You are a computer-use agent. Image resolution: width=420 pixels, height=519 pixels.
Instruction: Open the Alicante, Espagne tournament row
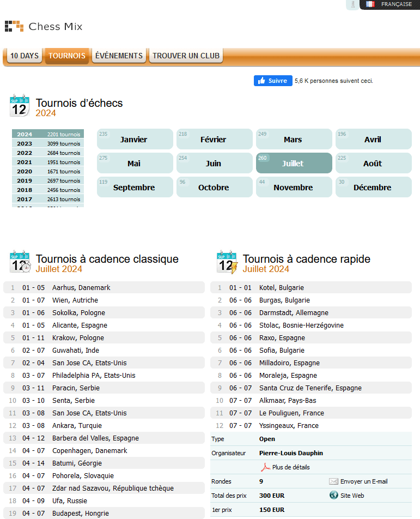tap(104, 325)
